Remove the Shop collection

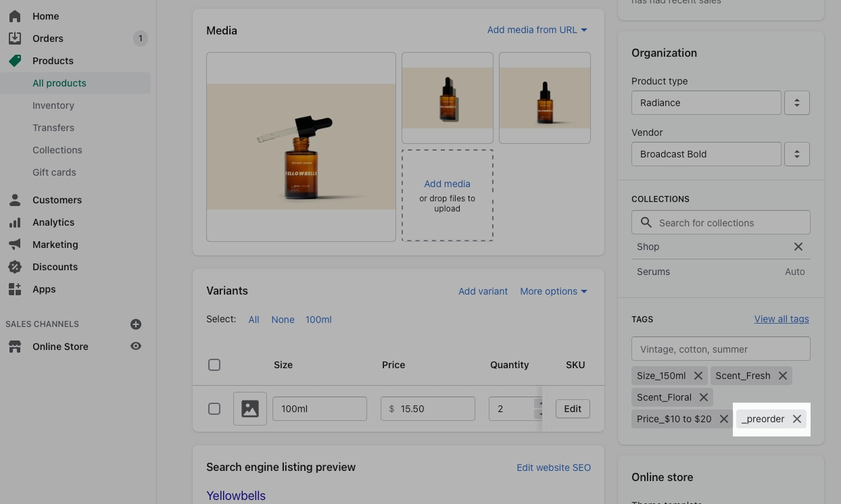click(798, 247)
